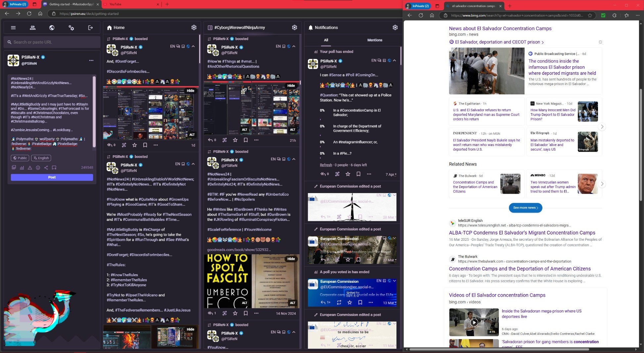Click the Post button in the composer

point(52,177)
